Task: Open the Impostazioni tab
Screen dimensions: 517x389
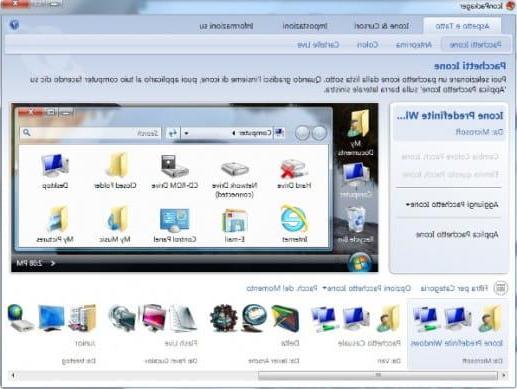Action: click(305, 26)
